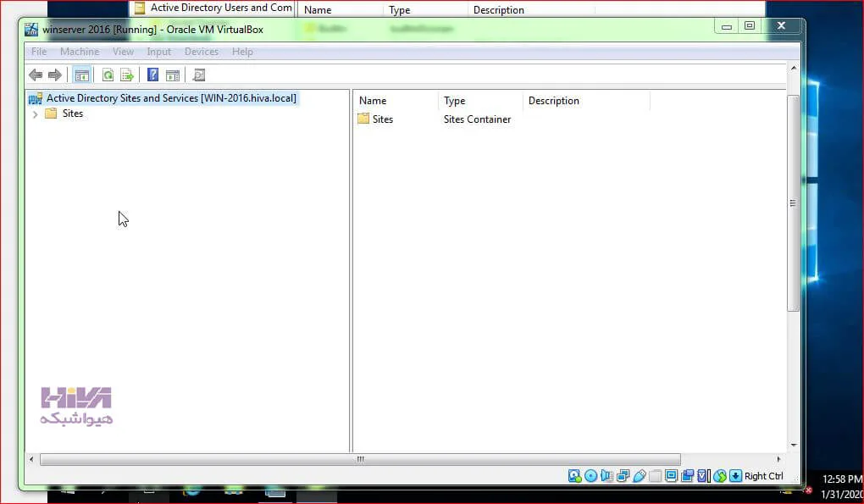The image size is (864, 504).
Task: Click the VirtualBox window title bar icon
Action: coord(32,29)
